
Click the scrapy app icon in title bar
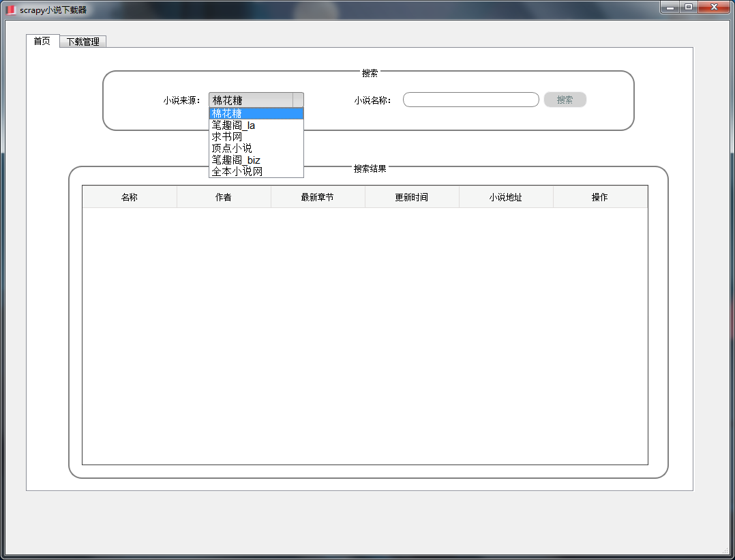pos(10,10)
